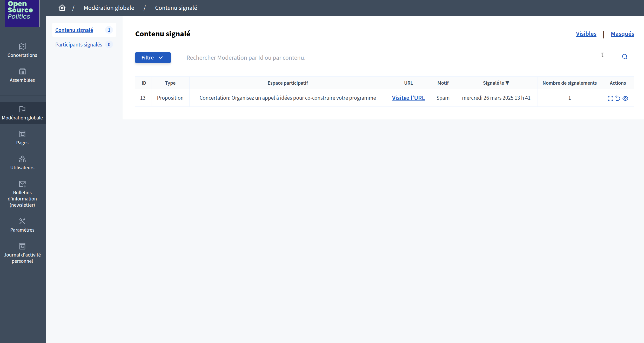Switch to the Visibles tab
Viewport: 644px width, 343px height.
tap(586, 34)
